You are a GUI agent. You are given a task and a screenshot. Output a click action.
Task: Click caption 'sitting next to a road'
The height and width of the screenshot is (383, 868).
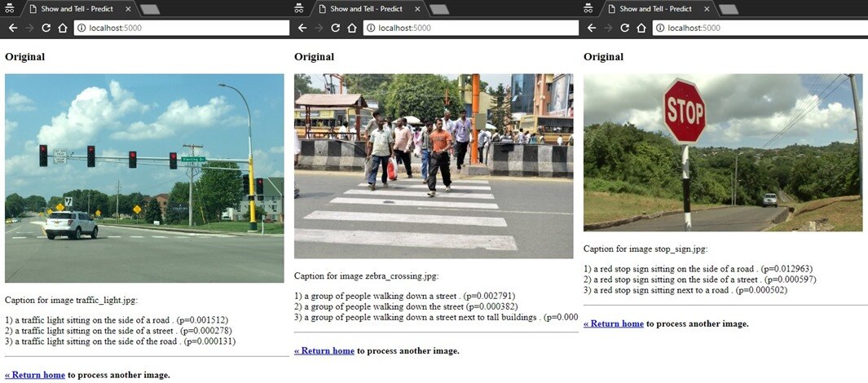coord(685,291)
